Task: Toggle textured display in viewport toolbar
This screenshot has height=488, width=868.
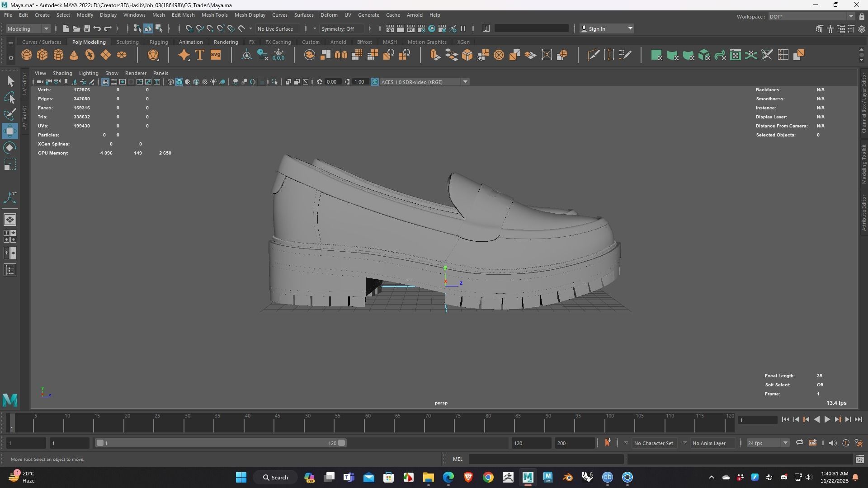Action: point(205,82)
